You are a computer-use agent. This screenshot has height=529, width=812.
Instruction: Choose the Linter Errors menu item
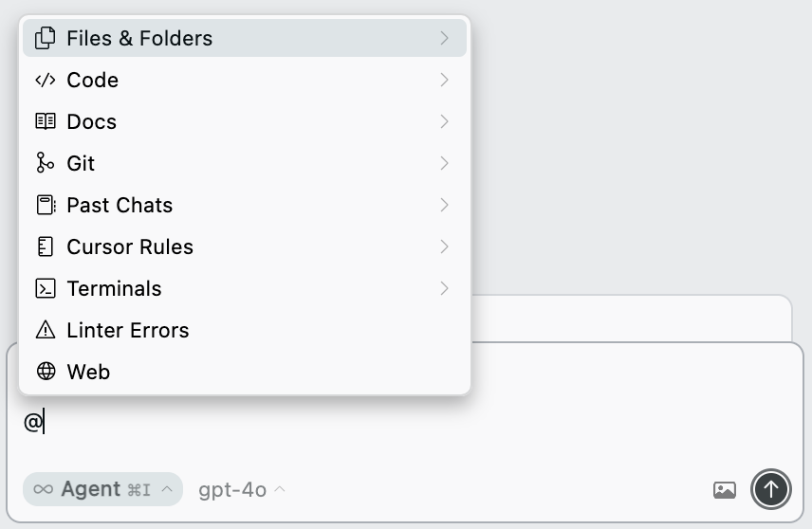point(128,331)
